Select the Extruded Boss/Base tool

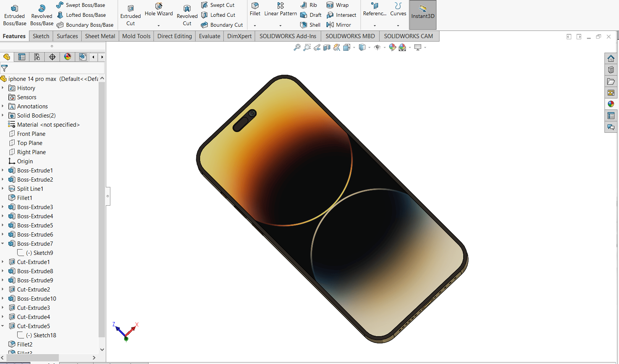tap(15, 15)
